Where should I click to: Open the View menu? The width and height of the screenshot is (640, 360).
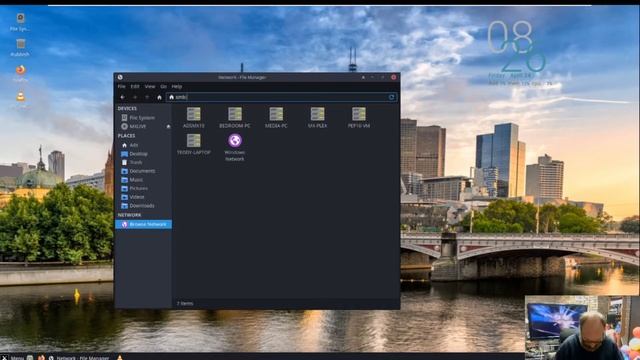click(150, 87)
